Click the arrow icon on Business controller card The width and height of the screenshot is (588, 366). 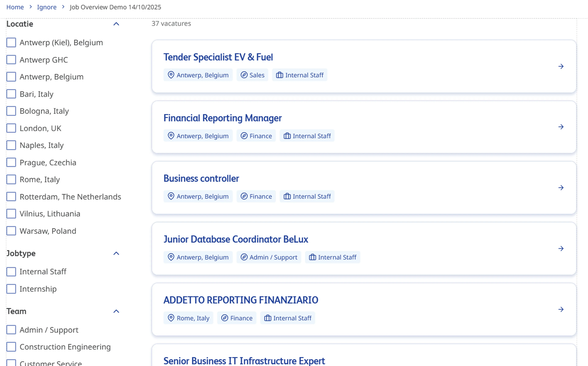pyautogui.click(x=561, y=187)
